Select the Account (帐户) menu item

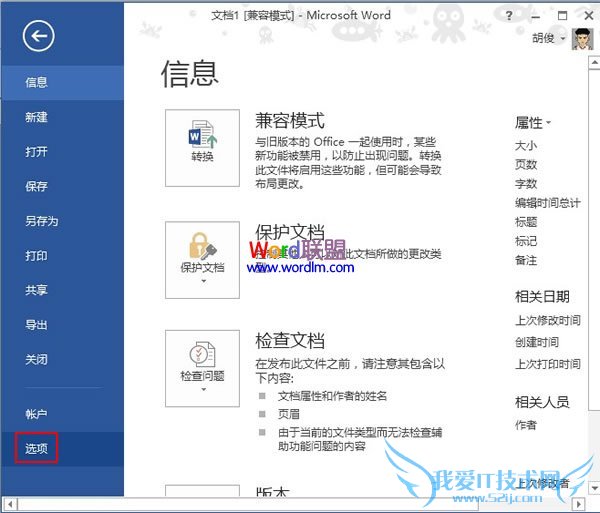coord(62,414)
